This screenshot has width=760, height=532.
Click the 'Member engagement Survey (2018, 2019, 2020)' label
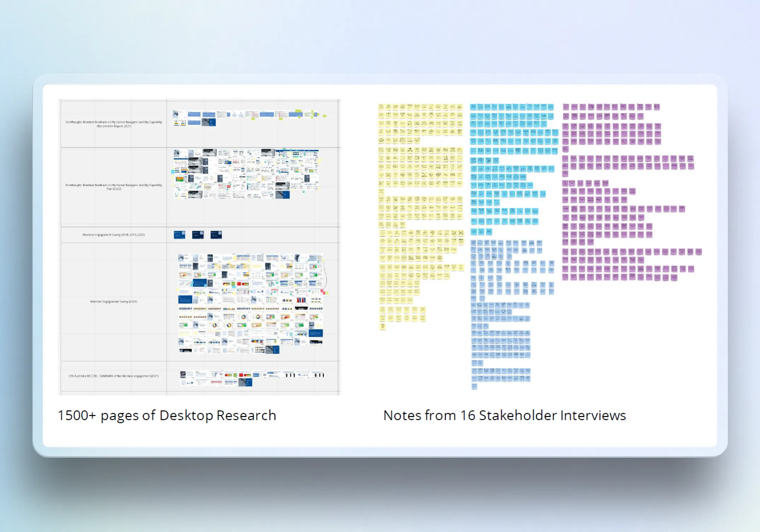coord(114,235)
